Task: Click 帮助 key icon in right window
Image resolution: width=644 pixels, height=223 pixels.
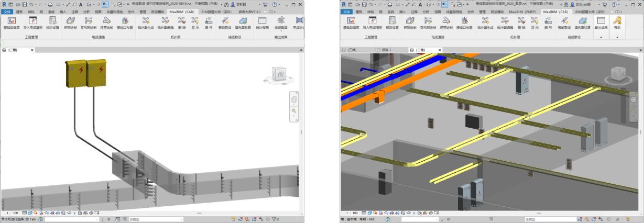Action: pyautogui.click(x=617, y=21)
